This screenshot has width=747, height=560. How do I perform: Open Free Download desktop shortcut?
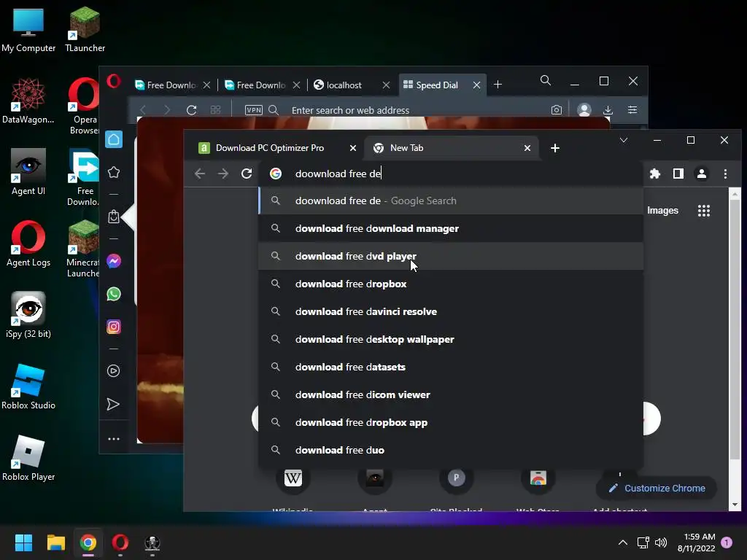(x=83, y=178)
